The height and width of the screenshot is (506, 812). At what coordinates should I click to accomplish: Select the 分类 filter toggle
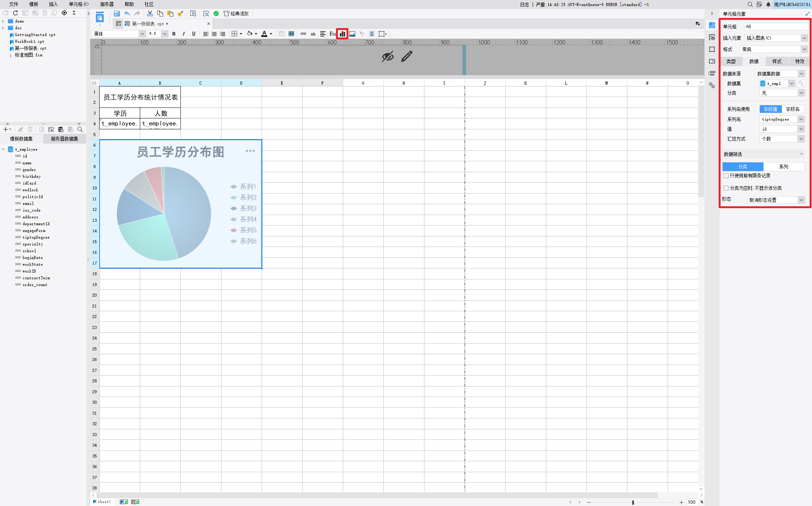coord(743,167)
